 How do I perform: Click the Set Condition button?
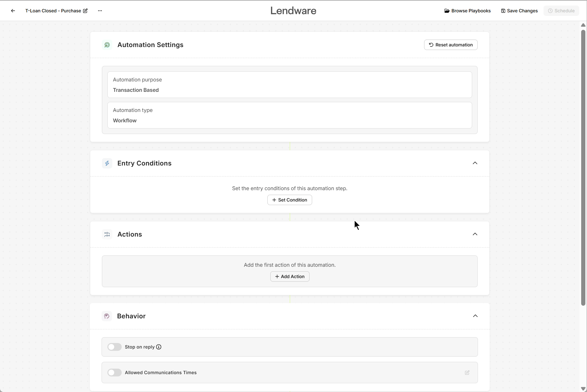pos(289,200)
